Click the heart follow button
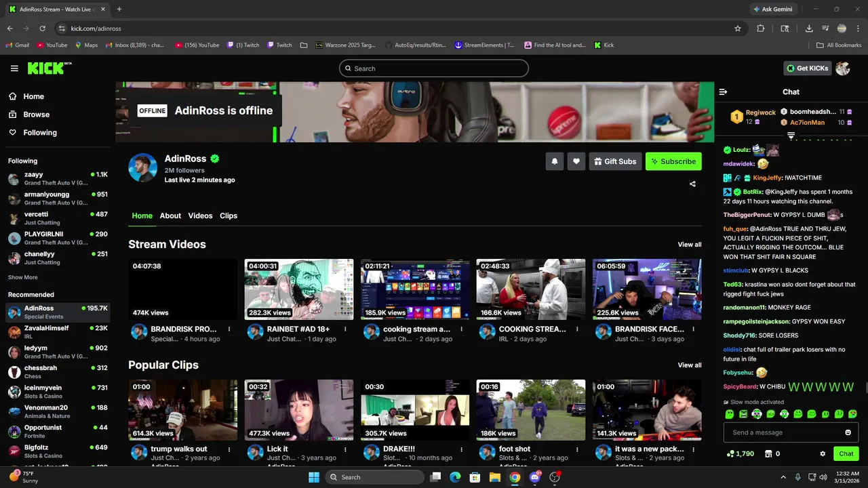Screen dimensions: 868x488 tap(576, 161)
